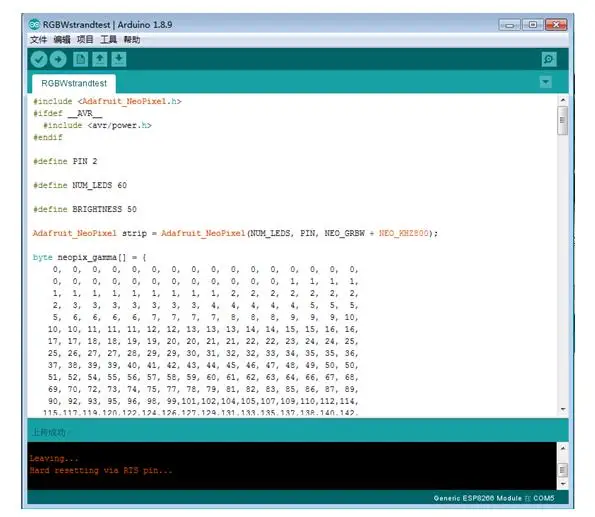The height and width of the screenshot is (517, 595).
Task: Open a sketch with the Open icon
Action: pyautogui.click(x=100, y=59)
